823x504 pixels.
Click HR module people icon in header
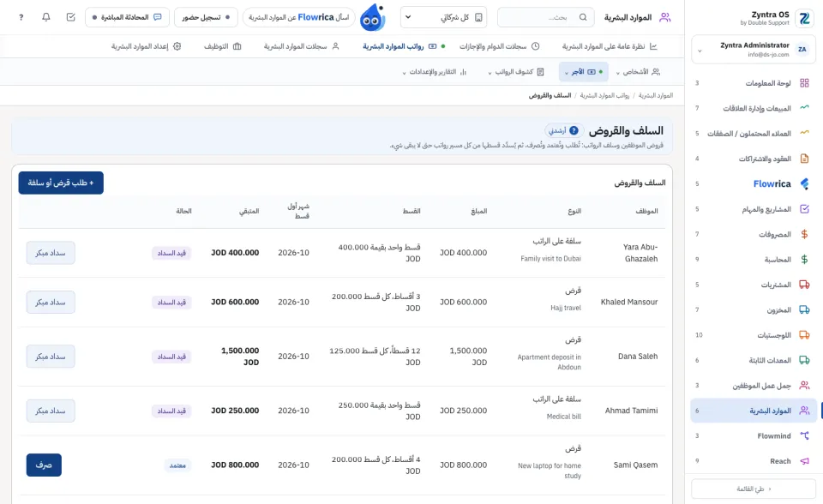pyautogui.click(x=665, y=17)
